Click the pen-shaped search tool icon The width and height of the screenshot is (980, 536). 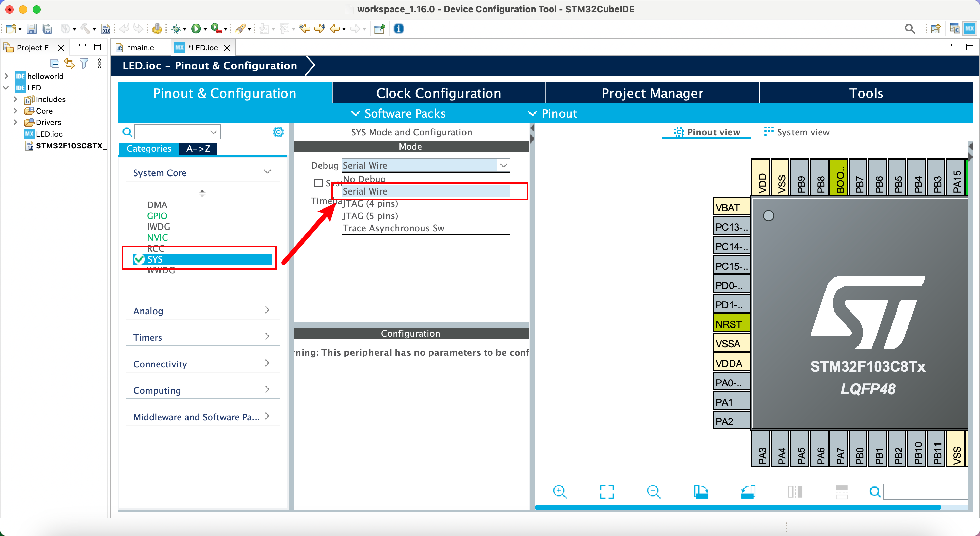(240, 29)
